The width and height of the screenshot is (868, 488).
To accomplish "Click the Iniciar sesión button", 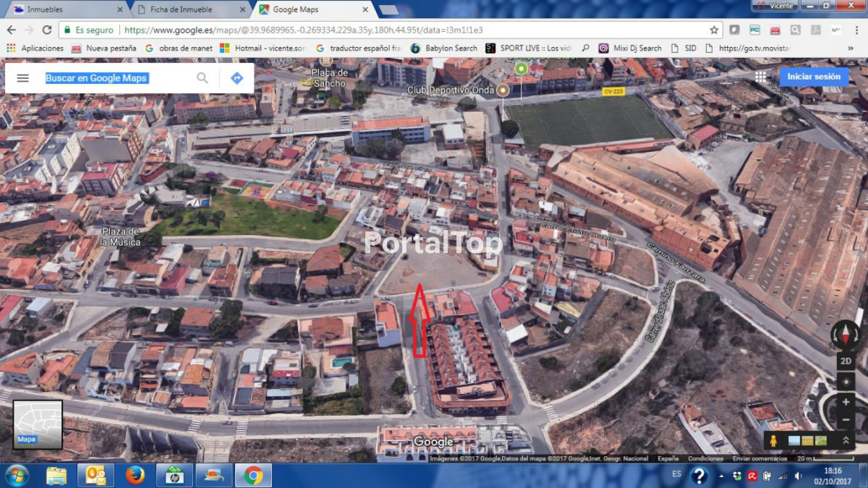I will [x=813, y=77].
